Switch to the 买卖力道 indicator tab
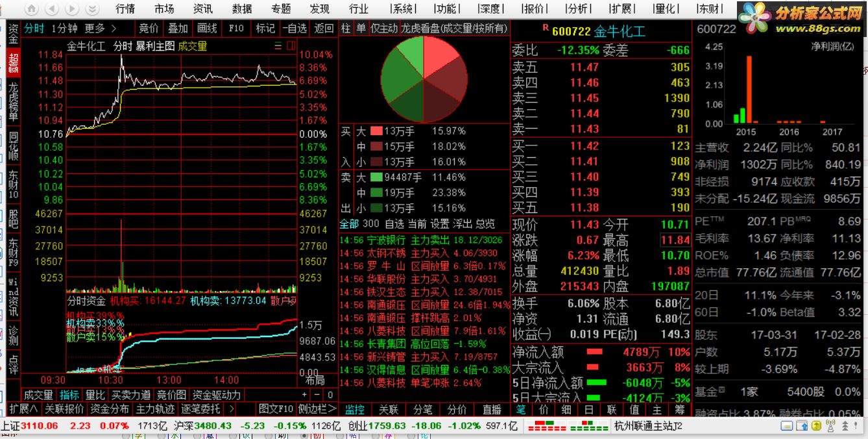 pyautogui.click(x=131, y=395)
